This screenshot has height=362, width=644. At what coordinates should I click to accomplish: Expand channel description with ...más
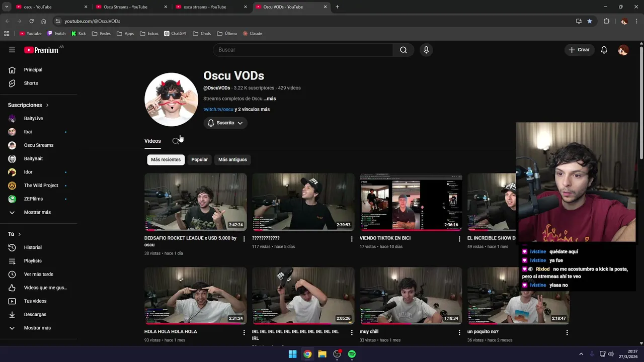click(270, 99)
